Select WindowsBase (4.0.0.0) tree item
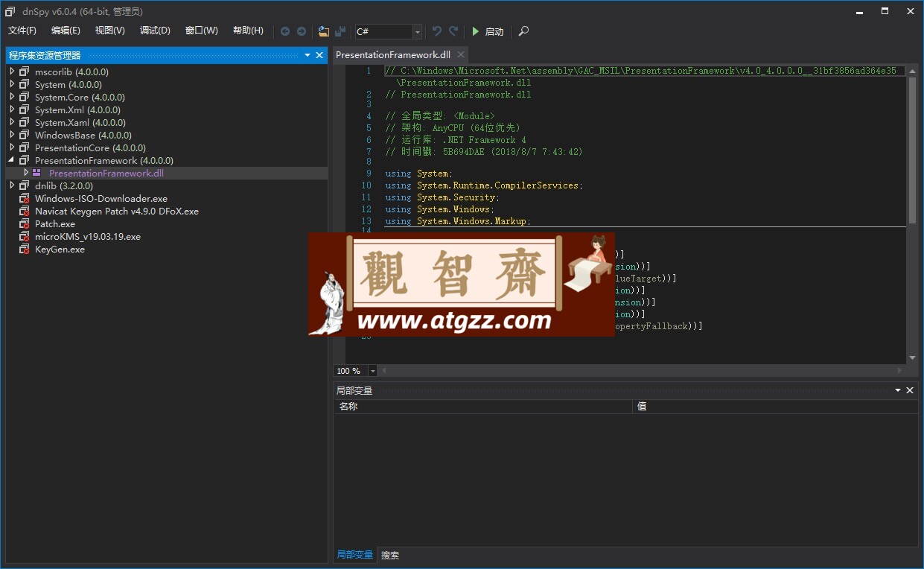Image resolution: width=924 pixels, height=569 pixels. [83, 136]
